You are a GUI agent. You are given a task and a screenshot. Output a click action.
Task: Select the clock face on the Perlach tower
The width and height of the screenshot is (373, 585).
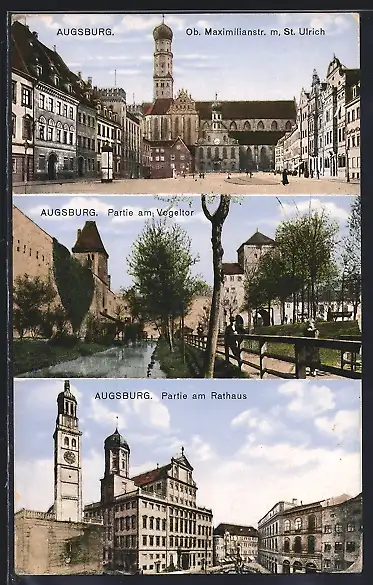(69, 457)
